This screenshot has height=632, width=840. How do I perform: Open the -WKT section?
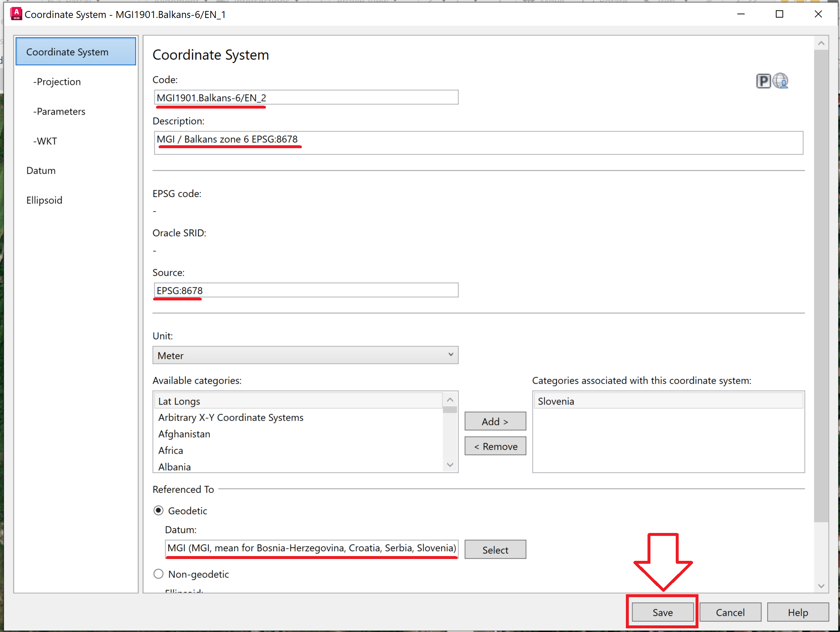[x=45, y=141]
